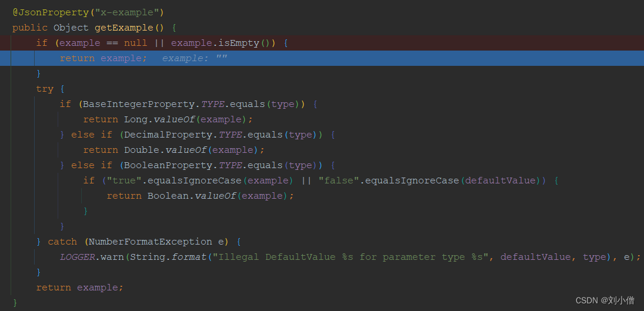Click the @JsonProperty annotation
Viewport: 644px width, 311px height.
pos(51,12)
